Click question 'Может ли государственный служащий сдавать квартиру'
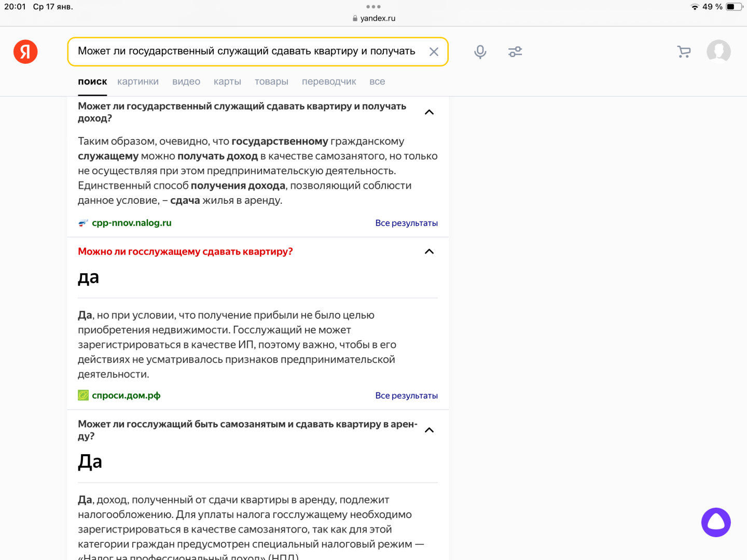The image size is (747, 560). pyautogui.click(x=242, y=112)
